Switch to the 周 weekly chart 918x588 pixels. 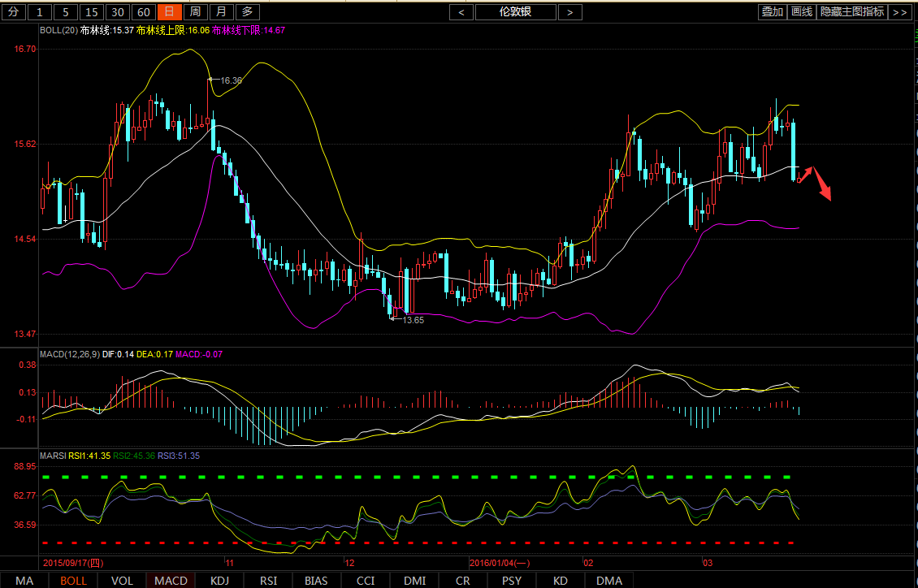195,12
